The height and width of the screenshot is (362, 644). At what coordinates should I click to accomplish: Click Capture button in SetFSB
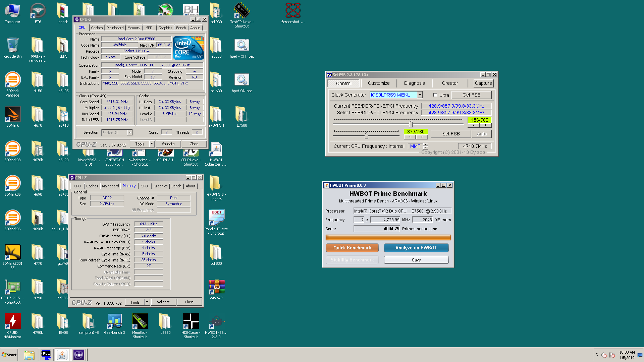[x=483, y=83]
